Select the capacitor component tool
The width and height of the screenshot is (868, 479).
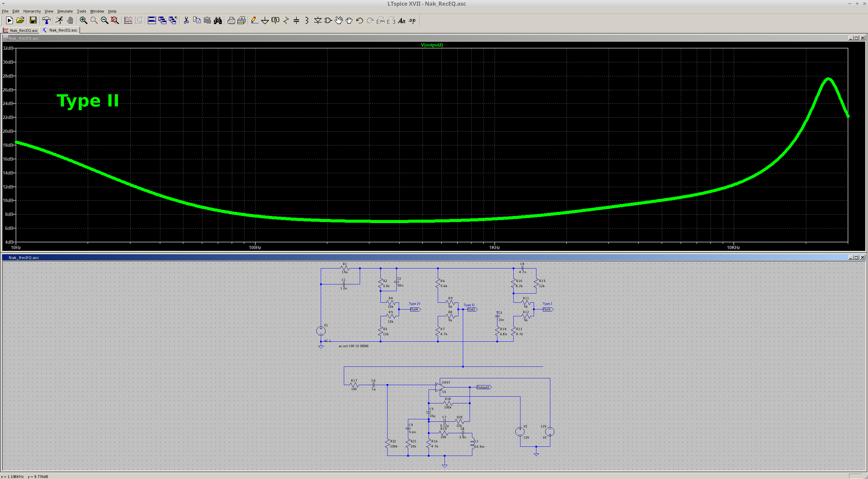(x=296, y=21)
